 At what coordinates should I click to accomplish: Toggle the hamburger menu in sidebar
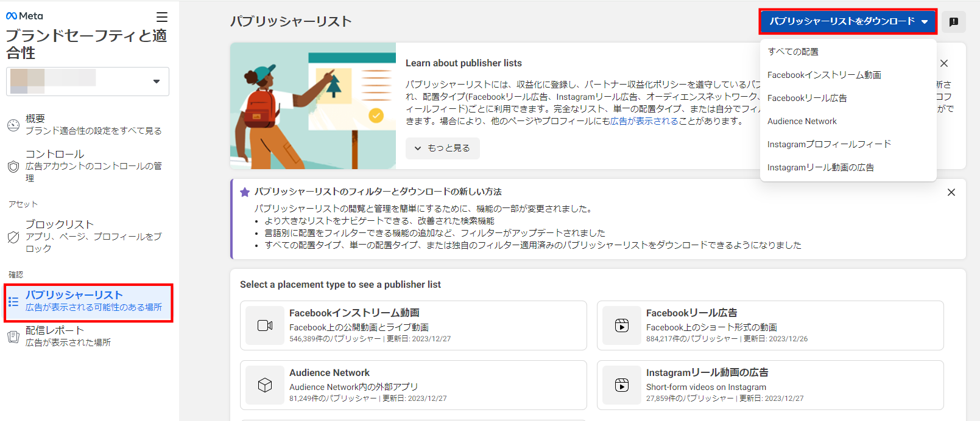[x=161, y=17]
